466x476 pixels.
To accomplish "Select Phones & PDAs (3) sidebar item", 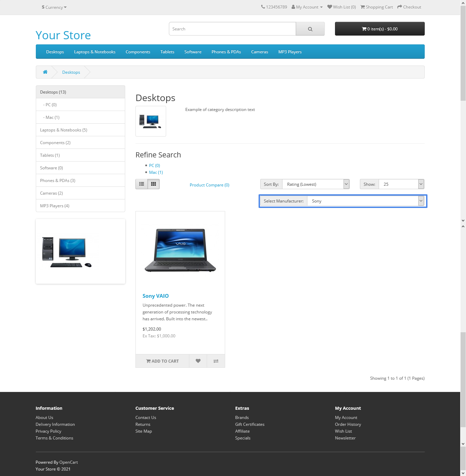I will [81, 181].
